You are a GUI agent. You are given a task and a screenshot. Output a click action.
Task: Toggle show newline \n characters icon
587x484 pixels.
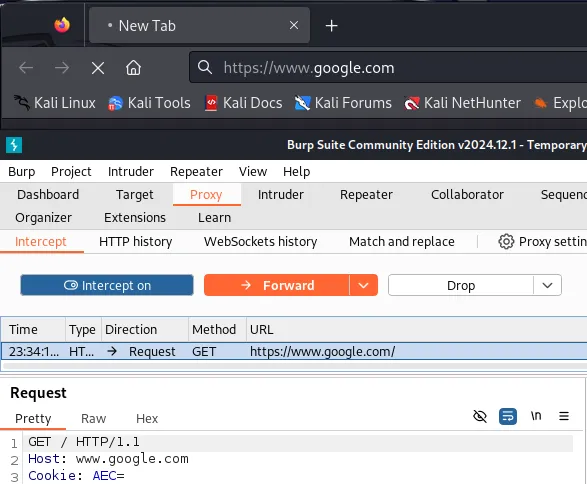click(x=536, y=416)
